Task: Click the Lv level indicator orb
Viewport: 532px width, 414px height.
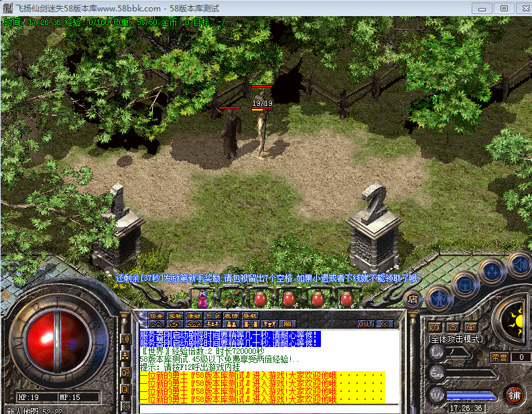Action: click(437, 352)
